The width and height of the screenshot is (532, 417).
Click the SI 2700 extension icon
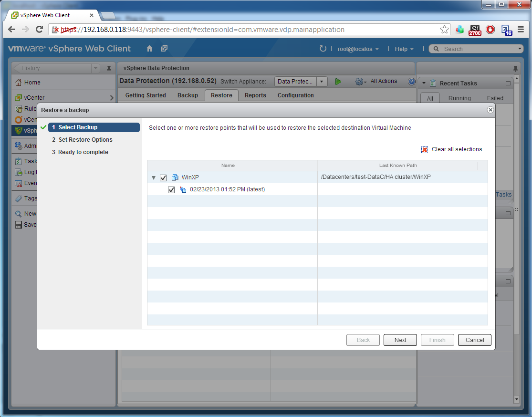coord(475,30)
